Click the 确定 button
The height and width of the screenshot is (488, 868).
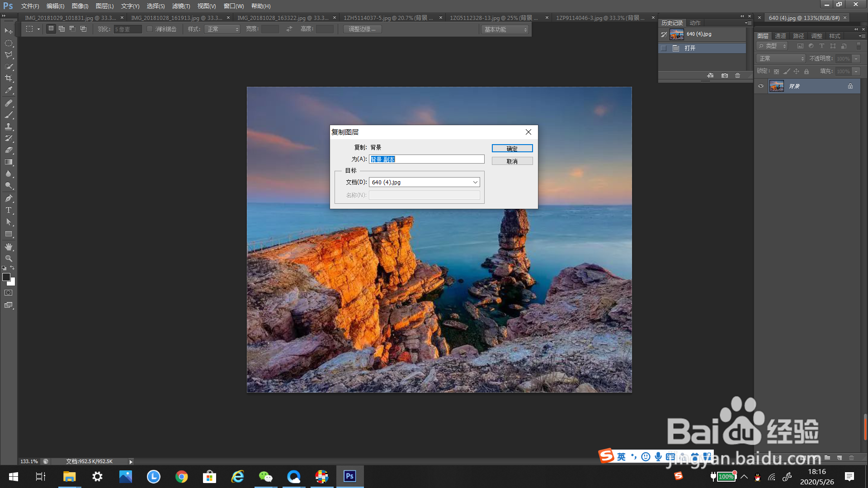point(512,148)
